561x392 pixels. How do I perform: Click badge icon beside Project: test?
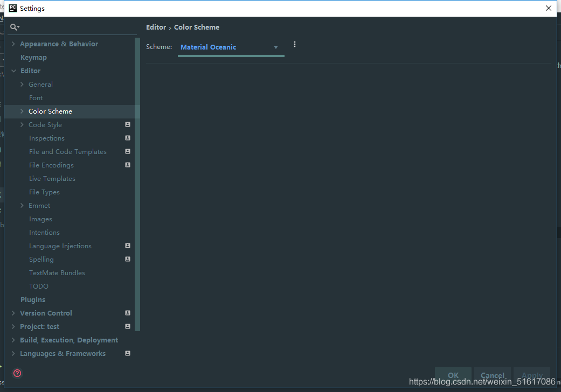coord(128,326)
